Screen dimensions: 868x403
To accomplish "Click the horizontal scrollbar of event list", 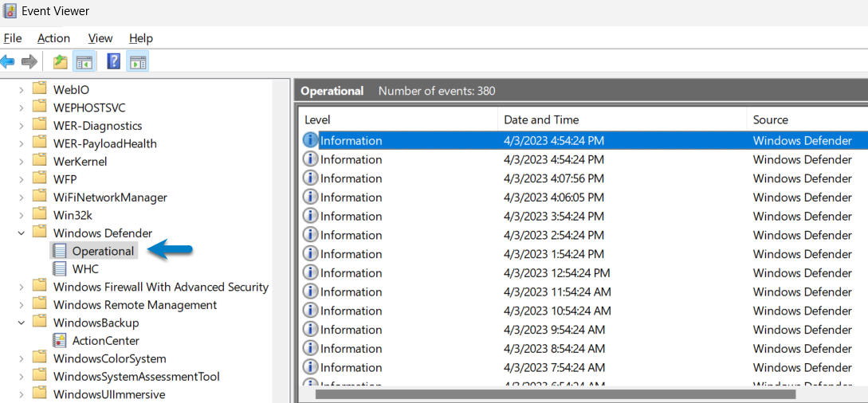I will point(556,394).
